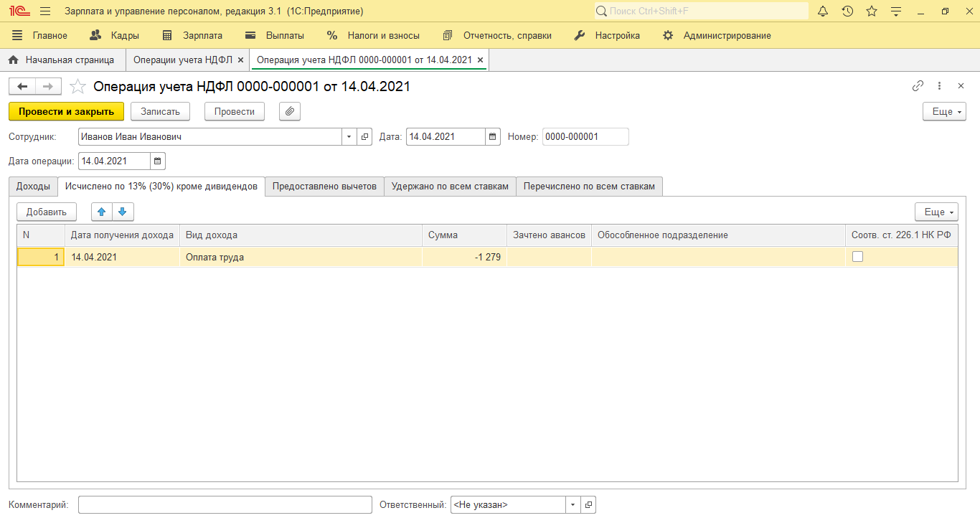Add document to favorites with star icon
980x518 pixels.
pyautogui.click(x=77, y=87)
